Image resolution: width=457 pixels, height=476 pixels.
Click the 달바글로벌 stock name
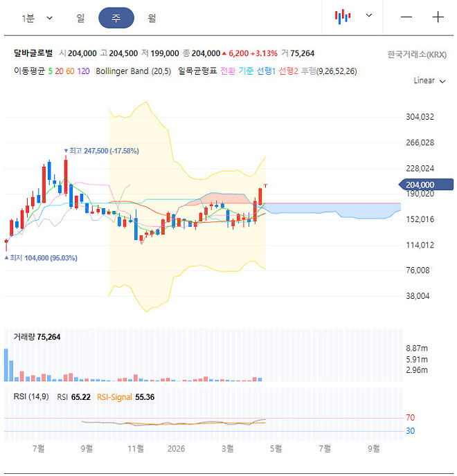pos(33,53)
